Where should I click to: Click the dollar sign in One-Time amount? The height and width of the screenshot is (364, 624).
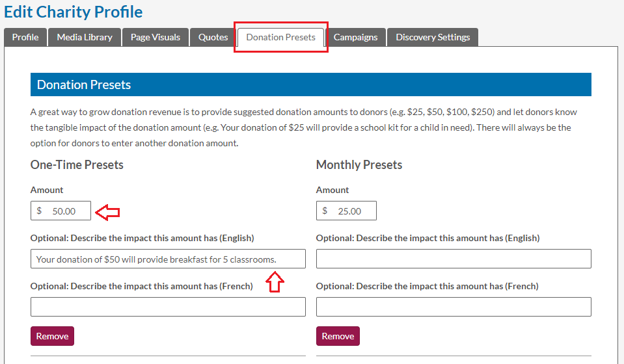[39, 211]
